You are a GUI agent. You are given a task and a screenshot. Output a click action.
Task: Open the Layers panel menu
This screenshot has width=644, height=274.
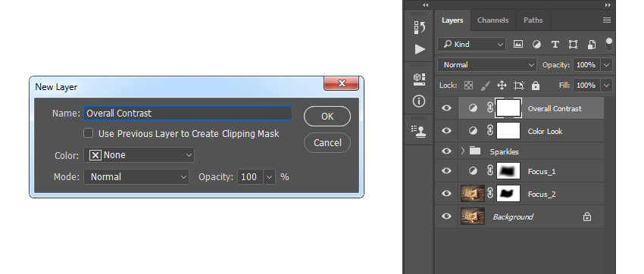coord(607,20)
